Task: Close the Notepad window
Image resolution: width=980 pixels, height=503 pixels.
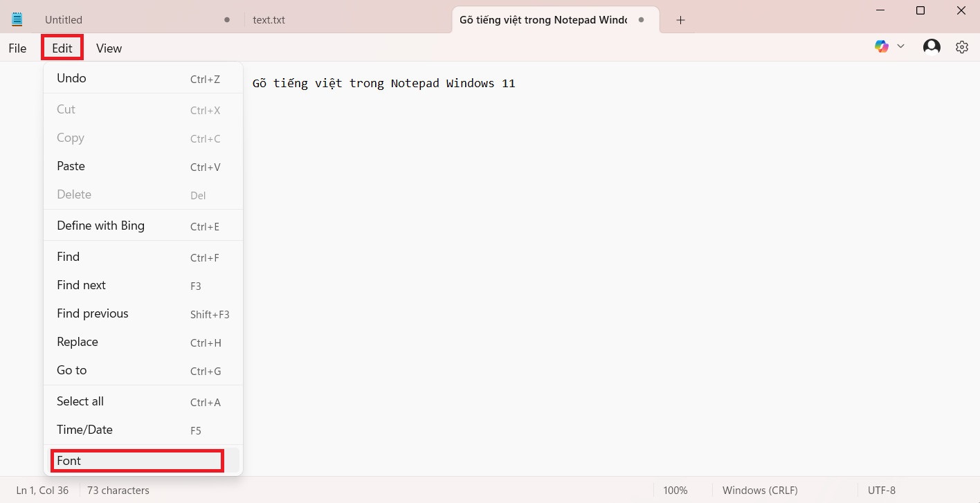Action: (961, 10)
